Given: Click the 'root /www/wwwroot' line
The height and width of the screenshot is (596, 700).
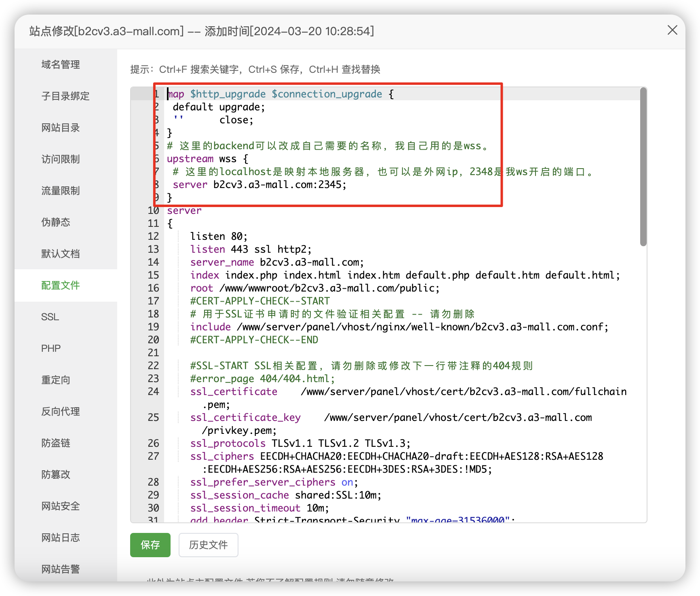Looking at the screenshot, I should 315,288.
